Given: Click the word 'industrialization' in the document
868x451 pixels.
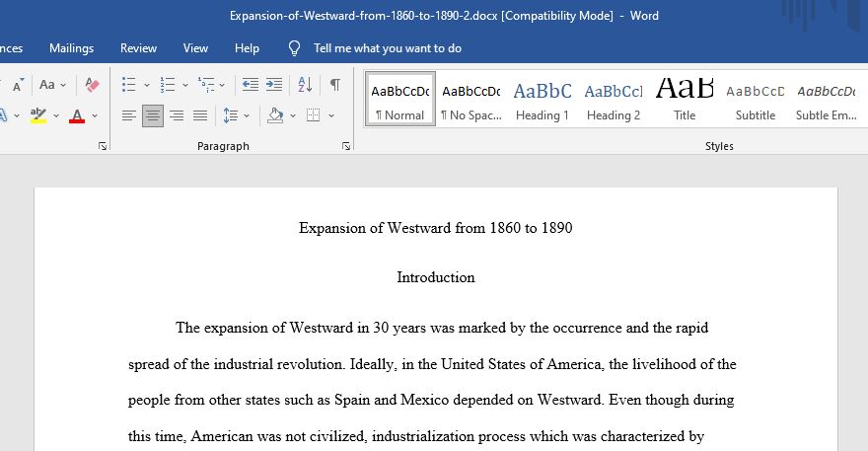Looking at the screenshot, I should coord(422,436).
